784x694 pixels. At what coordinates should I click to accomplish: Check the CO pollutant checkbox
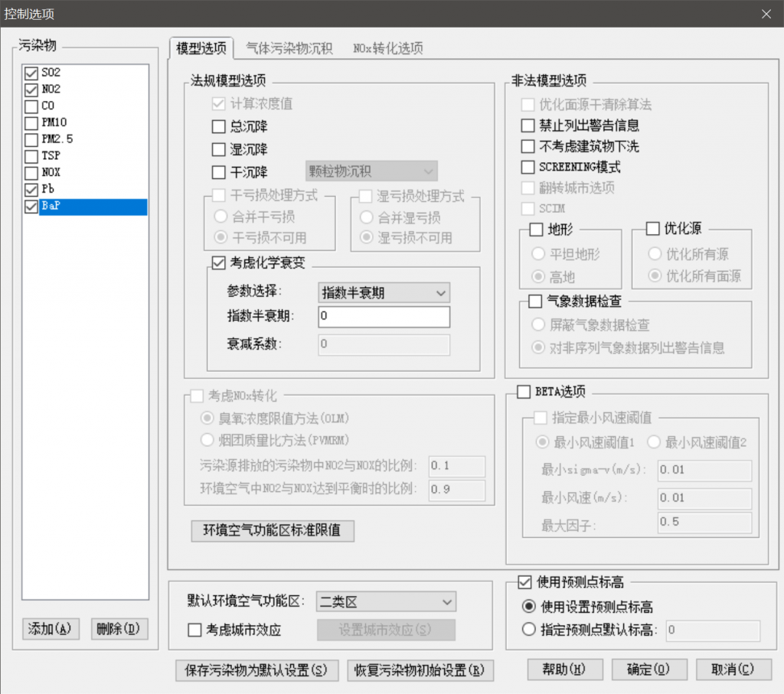pyautogui.click(x=31, y=106)
